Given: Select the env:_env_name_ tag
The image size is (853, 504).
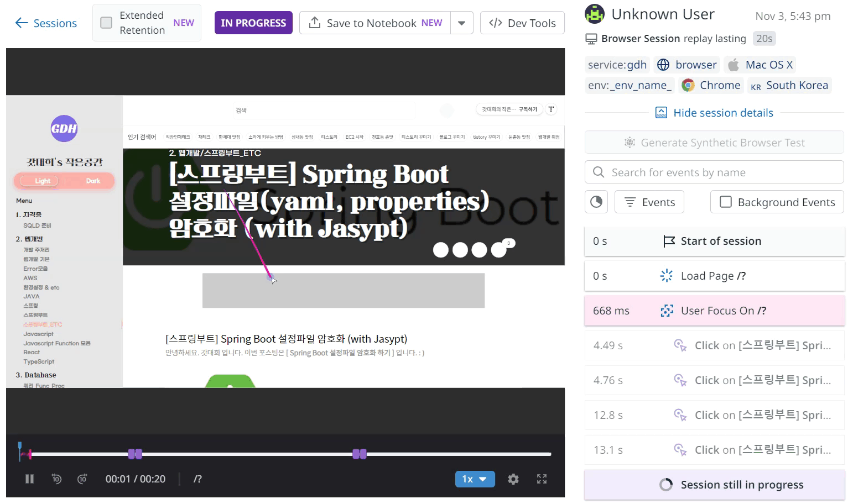Looking at the screenshot, I should pos(630,85).
